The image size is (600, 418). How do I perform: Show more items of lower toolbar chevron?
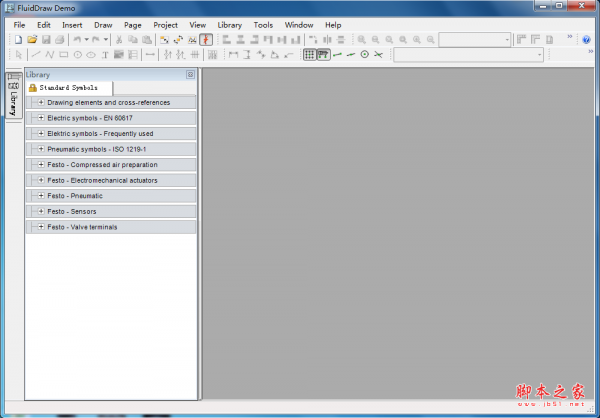point(591,51)
